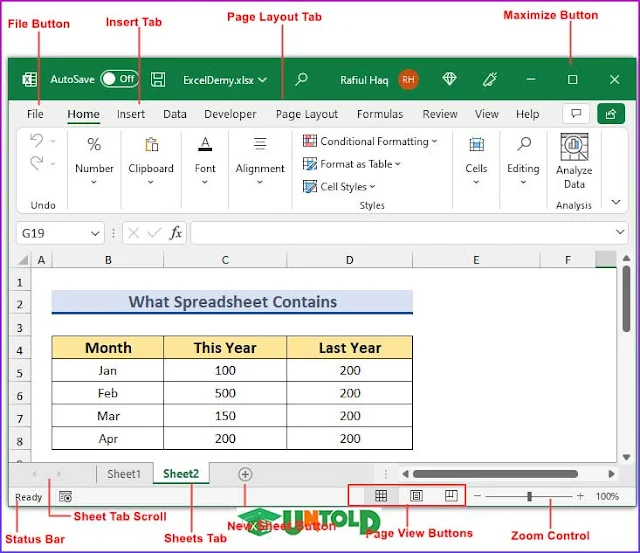
Task: Select row 5 header
Action: (20, 373)
